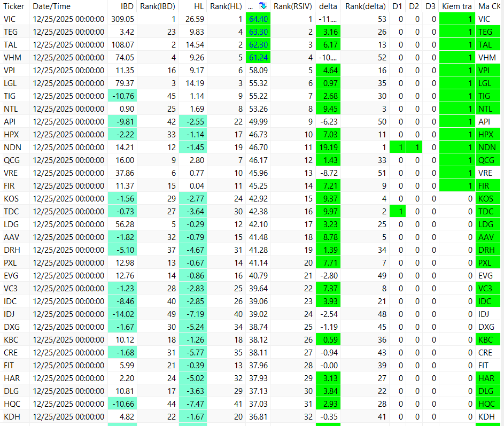Select the IBD value 16.00 in QCG row

(125, 160)
